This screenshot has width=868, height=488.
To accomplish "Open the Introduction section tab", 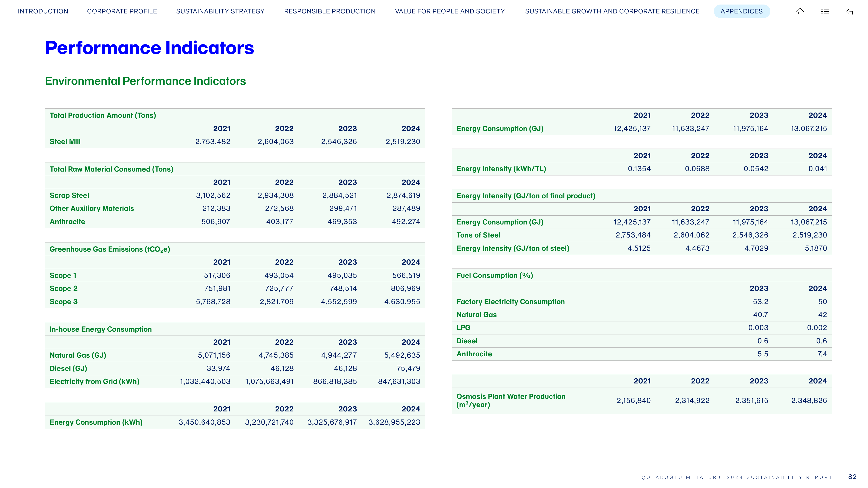I will pyautogui.click(x=43, y=11).
